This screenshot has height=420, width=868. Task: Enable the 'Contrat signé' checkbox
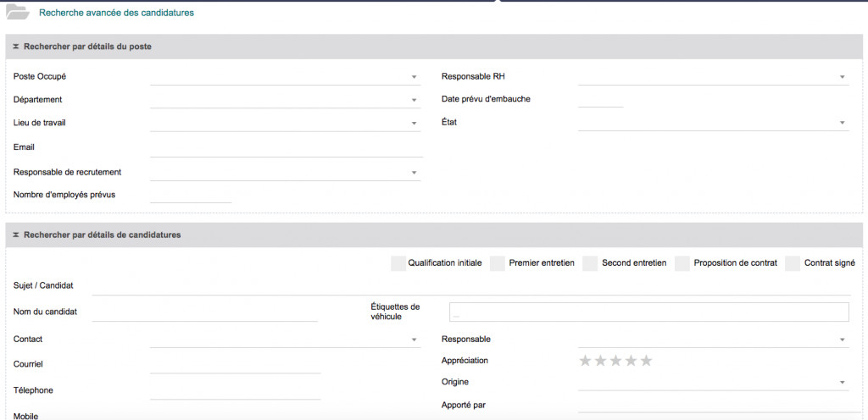[x=793, y=263]
